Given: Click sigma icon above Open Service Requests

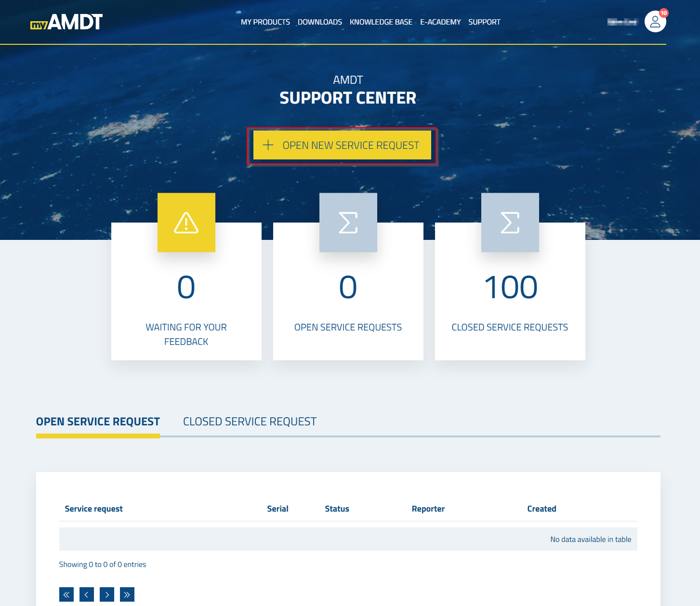Looking at the screenshot, I should [x=348, y=223].
